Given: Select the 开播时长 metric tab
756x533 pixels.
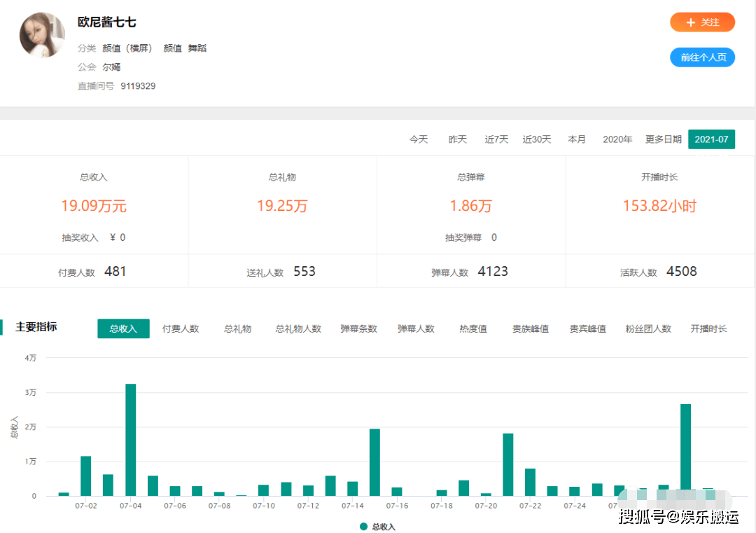Looking at the screenshot, I should (708, 328).
